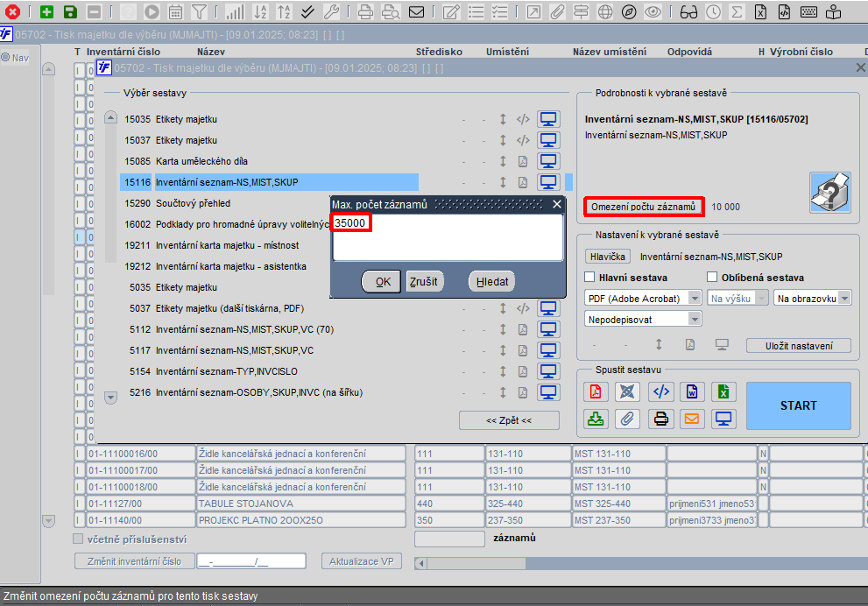The width and height of the screenshot is (868, 606).
Task: Toggle the včetně příslušenství checkbox
Action: pos(78,539)
